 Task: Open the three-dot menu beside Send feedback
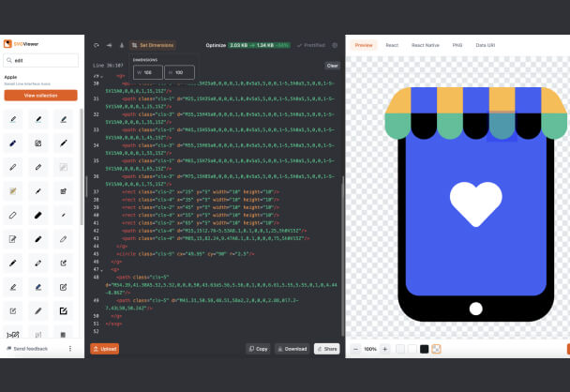pyautogui.click(x=70, y=349)
